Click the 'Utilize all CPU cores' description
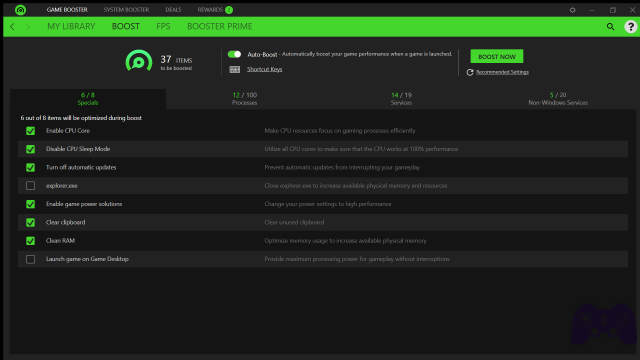The width and height of the screenshot is (640, 360). coord(361,149)
